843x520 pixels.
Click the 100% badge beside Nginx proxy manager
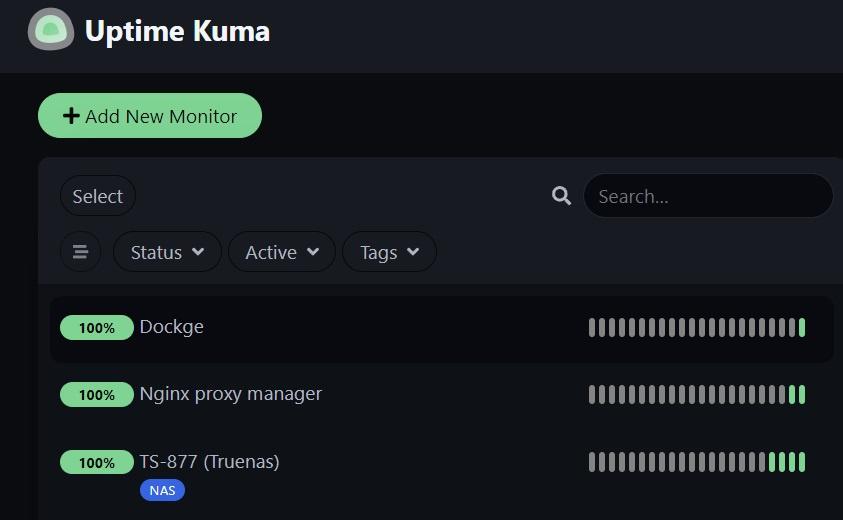97,395
